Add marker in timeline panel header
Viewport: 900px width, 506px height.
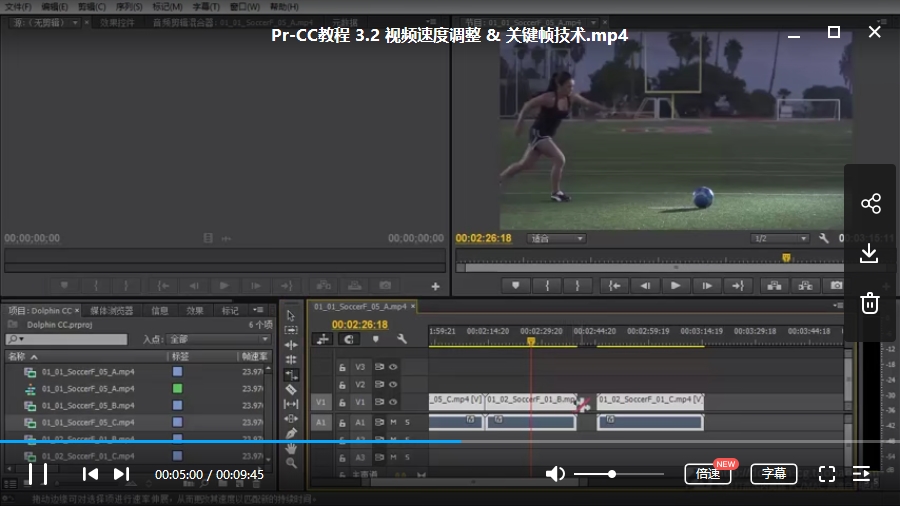pyautogui.click(x=375, y=339)
